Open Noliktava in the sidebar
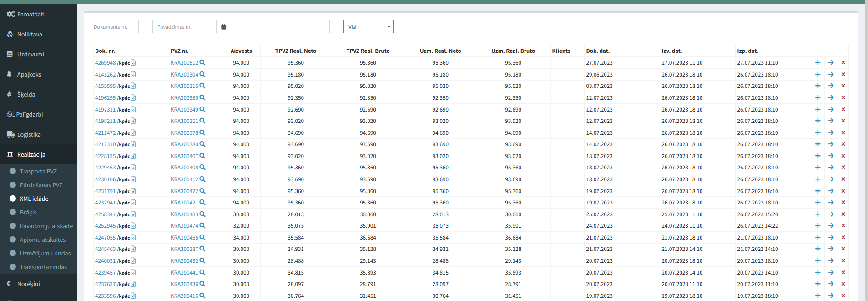 tap(30, 35)
